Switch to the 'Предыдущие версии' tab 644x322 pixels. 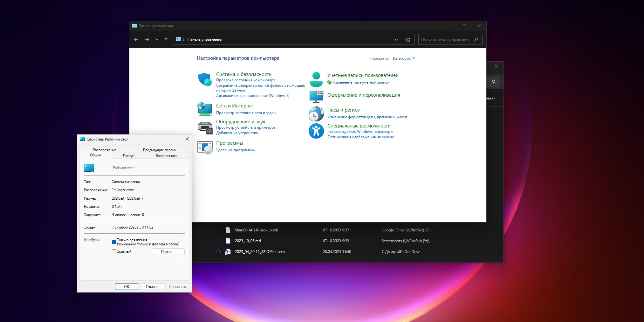click(x=159, y=150)
